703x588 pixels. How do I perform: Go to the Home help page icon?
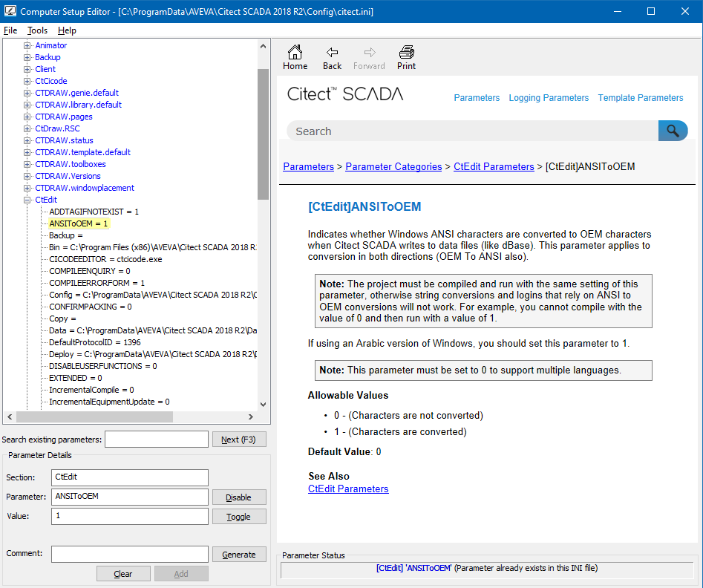click(295, 53)
